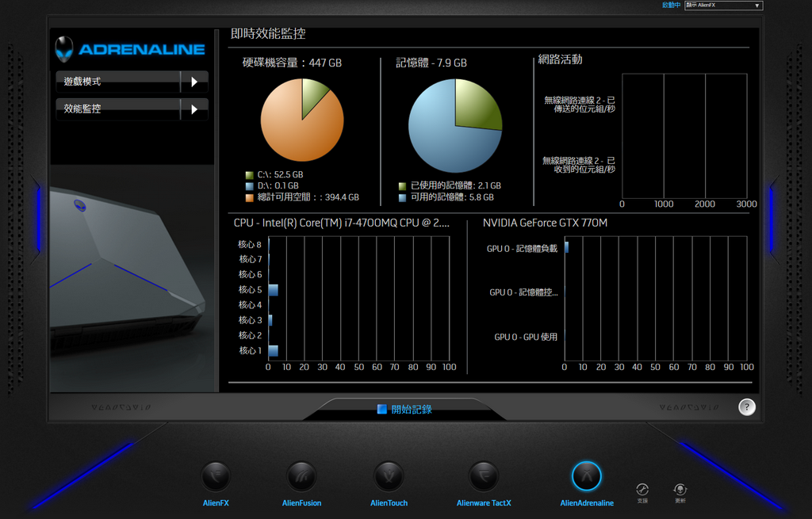Click the 可用的記憶體 blue legend swatch
Screen dimensions: 812x519
point(402,197)
